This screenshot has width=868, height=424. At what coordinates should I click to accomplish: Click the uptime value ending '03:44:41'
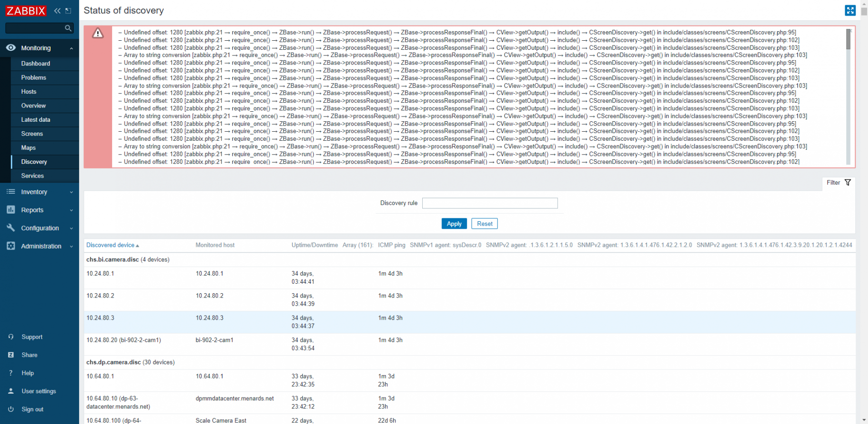coord(303,278)
